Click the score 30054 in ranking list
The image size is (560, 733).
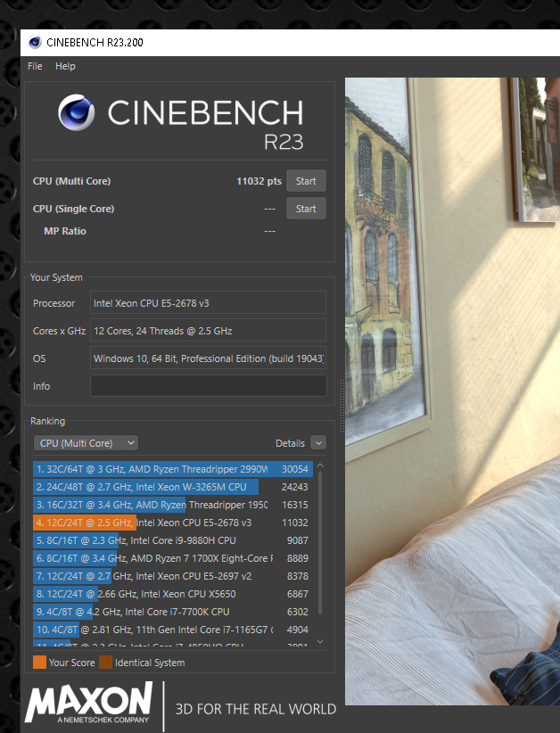tap(295, 469)
